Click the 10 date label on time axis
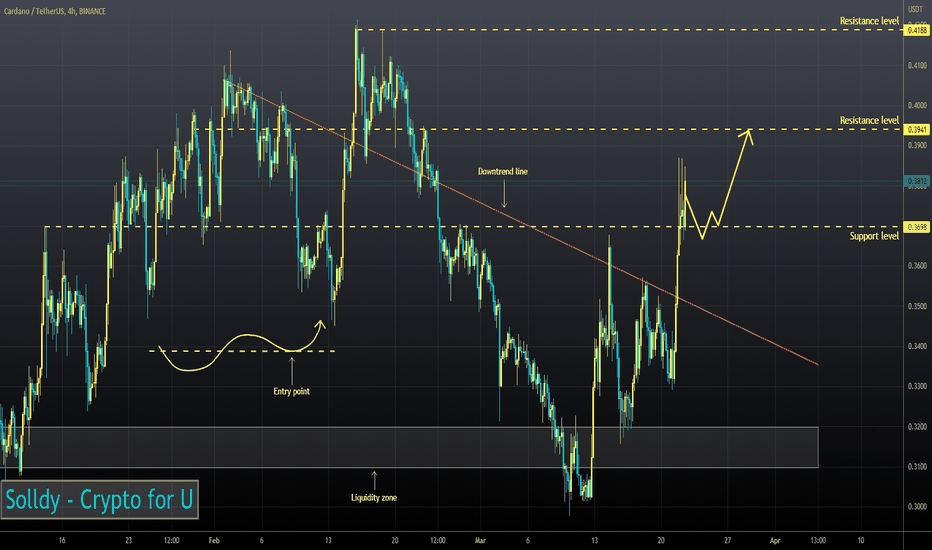The width and height of the screenshot is (932, 550). (861, 540)
